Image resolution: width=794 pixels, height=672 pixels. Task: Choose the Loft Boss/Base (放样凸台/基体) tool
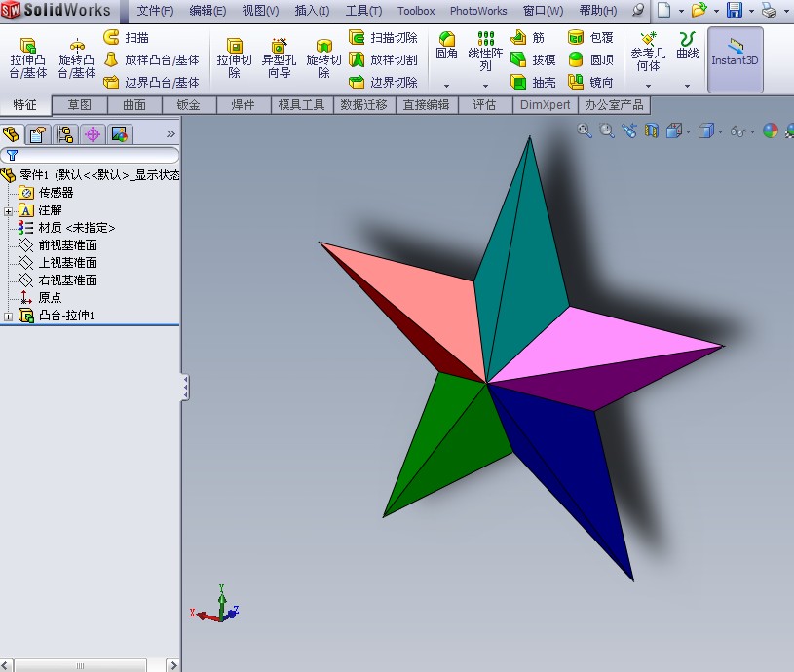coord(151,59)
